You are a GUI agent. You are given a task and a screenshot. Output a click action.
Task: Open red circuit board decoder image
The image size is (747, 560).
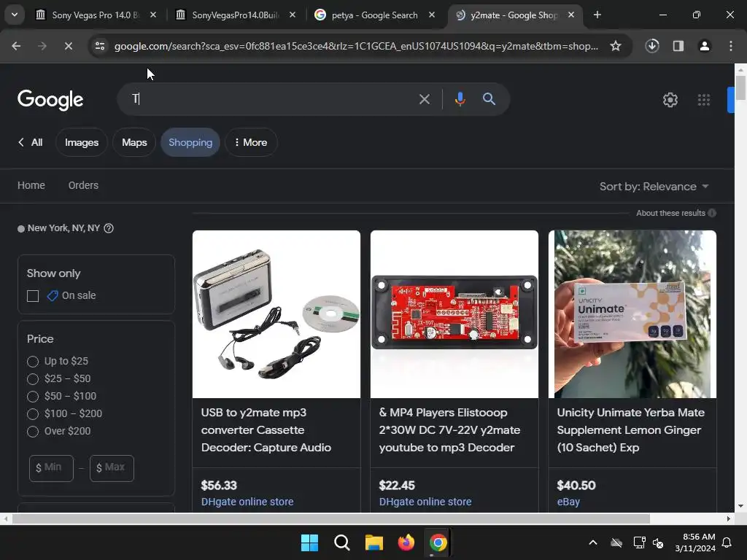click(x=454, y=314)
